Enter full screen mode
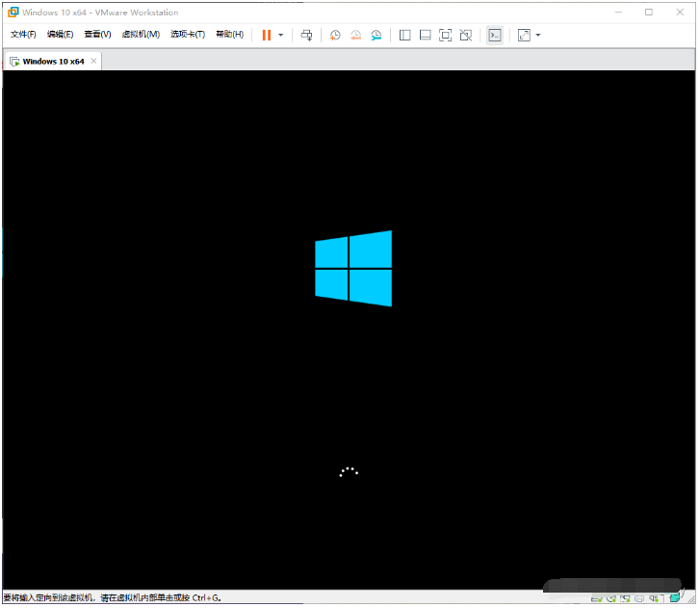Image resolution: width=700 pixels, height=608 pixels. pos(445,35)
